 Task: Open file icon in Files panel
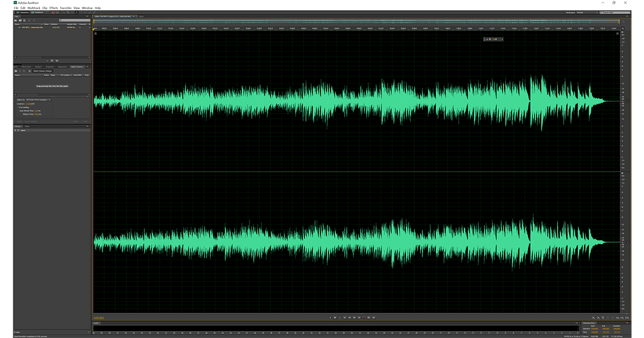click(16, 20)
